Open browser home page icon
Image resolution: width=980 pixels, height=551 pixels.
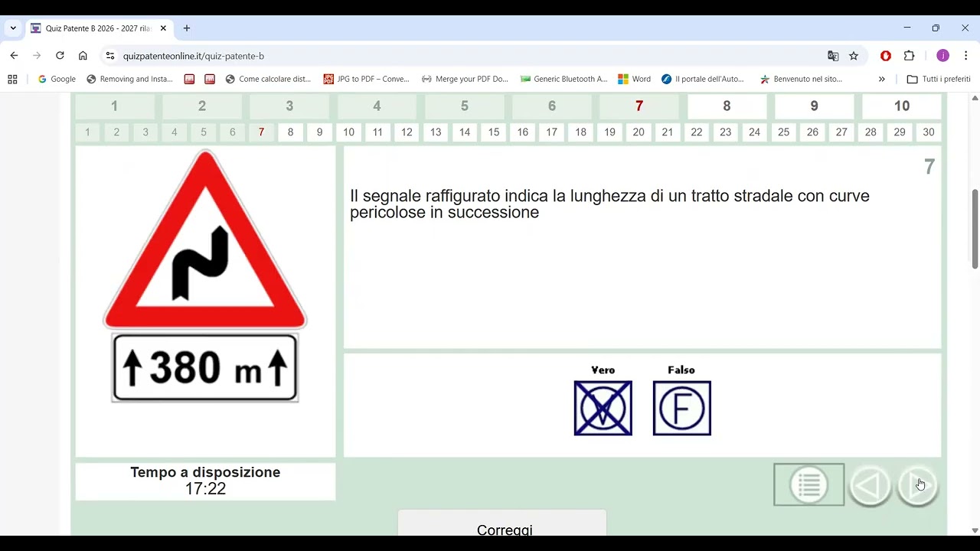click(x=83, y=56)
